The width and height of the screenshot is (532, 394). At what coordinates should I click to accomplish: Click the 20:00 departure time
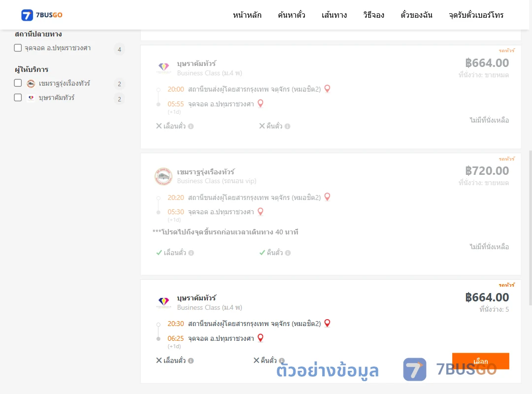(x=175, y=89)
